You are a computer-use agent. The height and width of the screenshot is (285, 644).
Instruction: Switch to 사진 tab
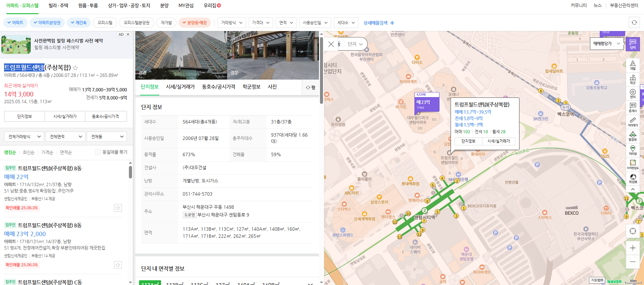click(x=272, y=87)
